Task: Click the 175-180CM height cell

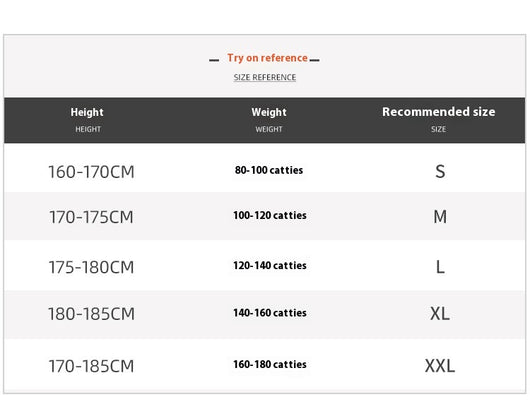Action: tap(91, 267)
